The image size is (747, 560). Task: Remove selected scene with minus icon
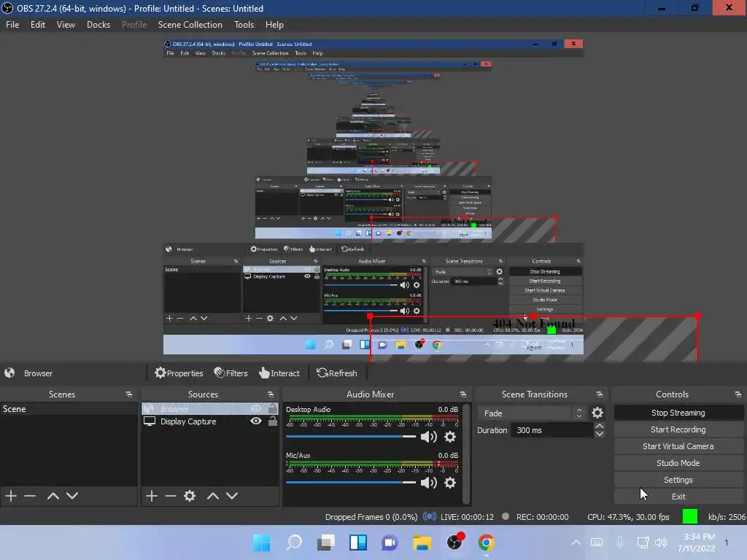pyautogui.click(x=30, y=496)
